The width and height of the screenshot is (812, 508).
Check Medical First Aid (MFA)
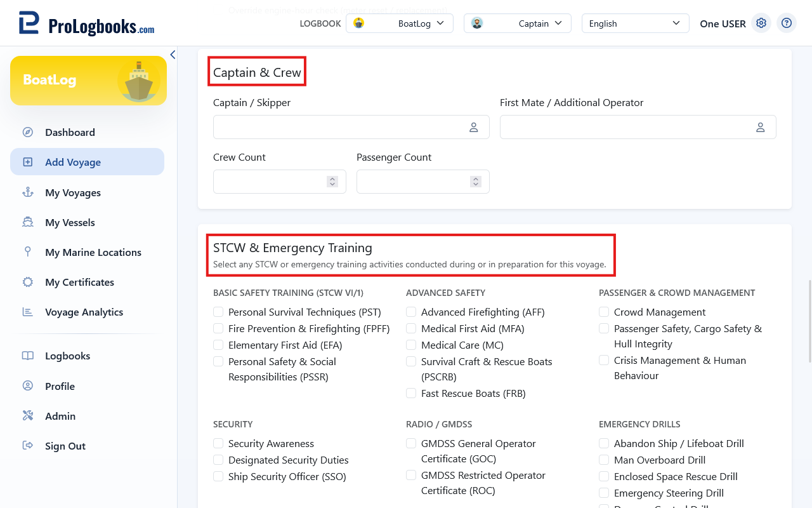411,328
